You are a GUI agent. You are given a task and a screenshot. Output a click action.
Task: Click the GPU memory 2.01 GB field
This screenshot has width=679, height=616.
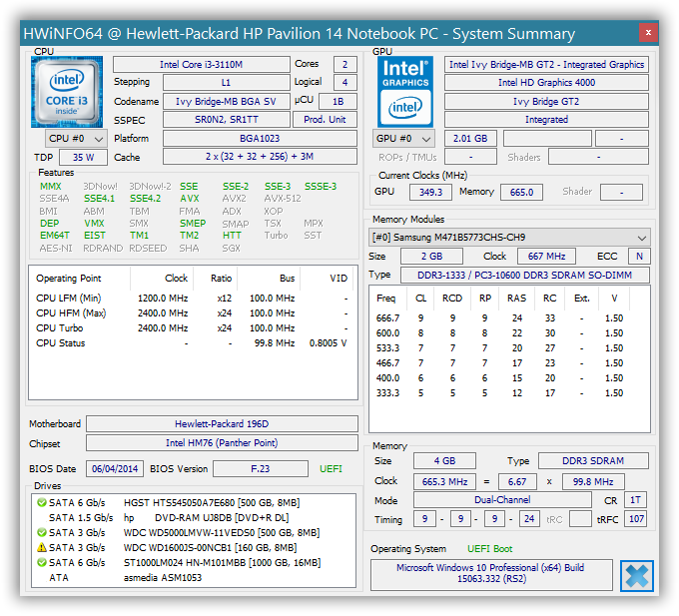point(470,139)
